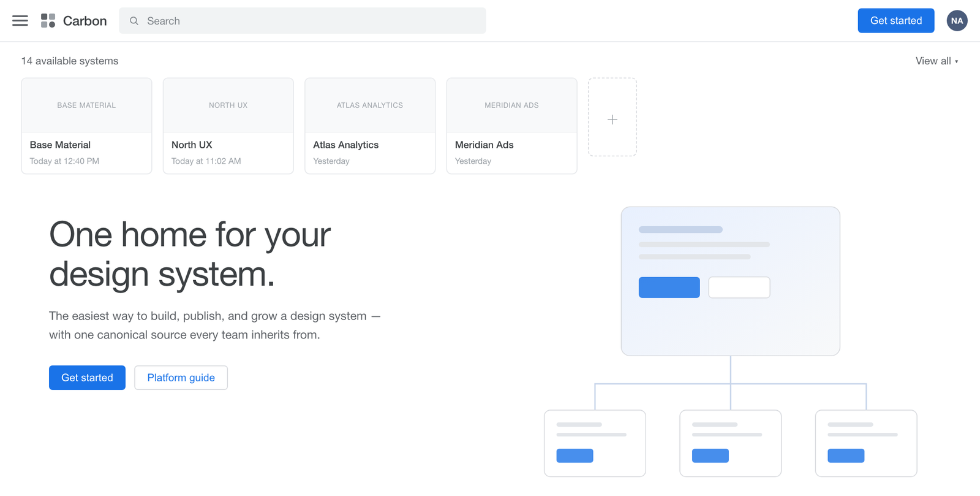Click the '14 available systems' text
Viewport: 980px width, 496px height.
coord(70,61)
